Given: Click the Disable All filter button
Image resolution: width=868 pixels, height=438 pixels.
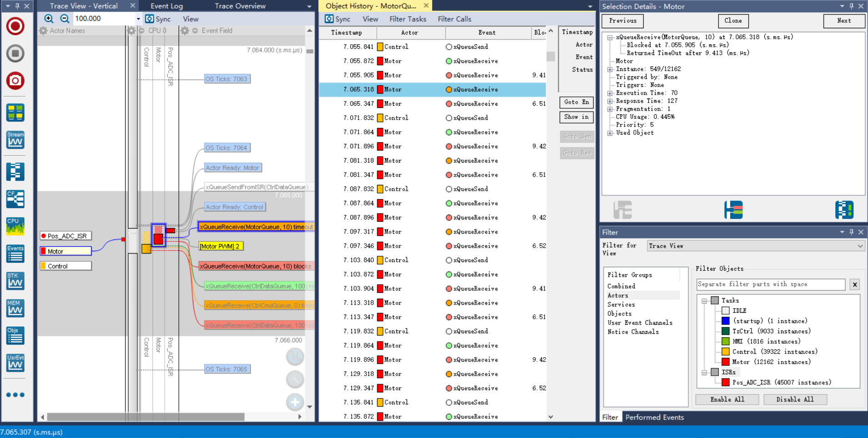Looking at the screenshot, I should 795,399.
